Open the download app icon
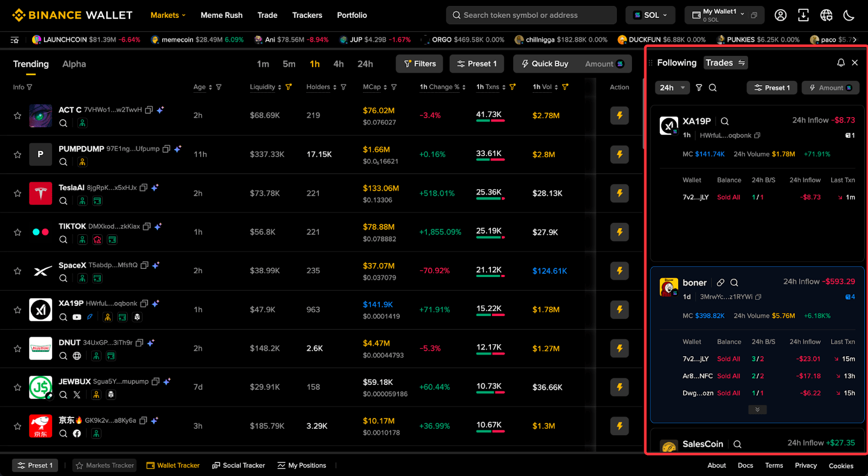The height and width of the screenshot is (476, 868). click(803, 15)
